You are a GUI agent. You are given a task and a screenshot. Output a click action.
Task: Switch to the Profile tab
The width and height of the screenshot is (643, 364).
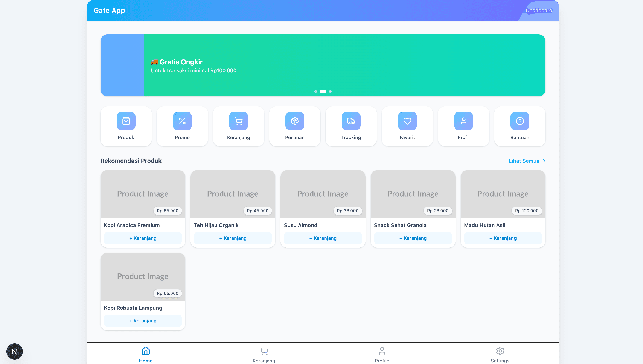382,353
